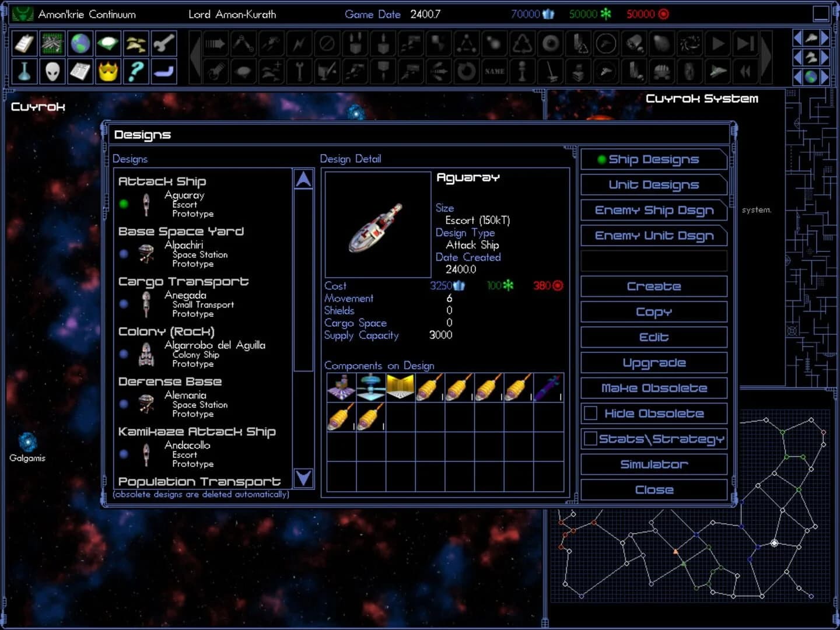Click the cyan question mark help icon
Viewport: 840px width, 630px height.
click(136, 71)
